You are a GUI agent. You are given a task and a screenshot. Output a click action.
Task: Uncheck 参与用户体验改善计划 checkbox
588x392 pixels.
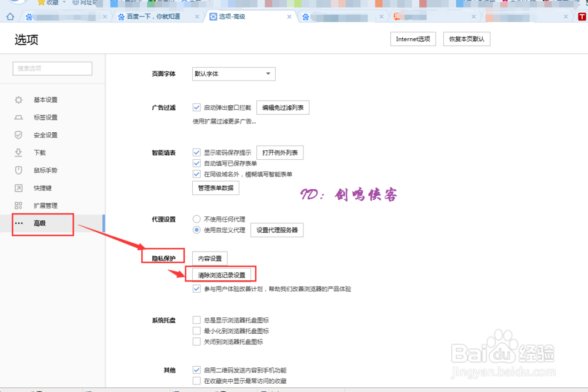tap(196, 289)
